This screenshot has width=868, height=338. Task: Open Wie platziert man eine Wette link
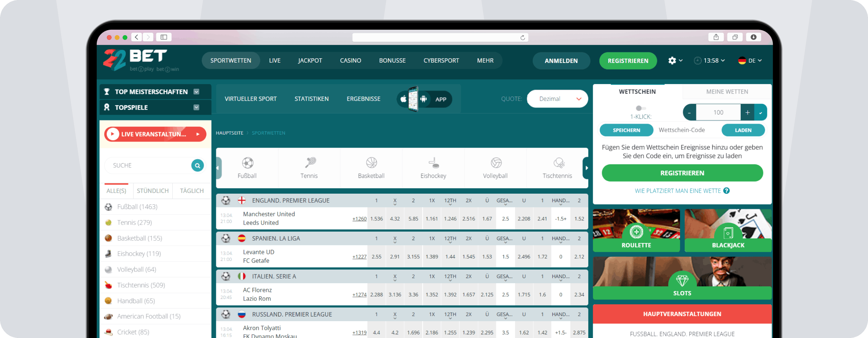pyautogui.click(x=678, y=191)
